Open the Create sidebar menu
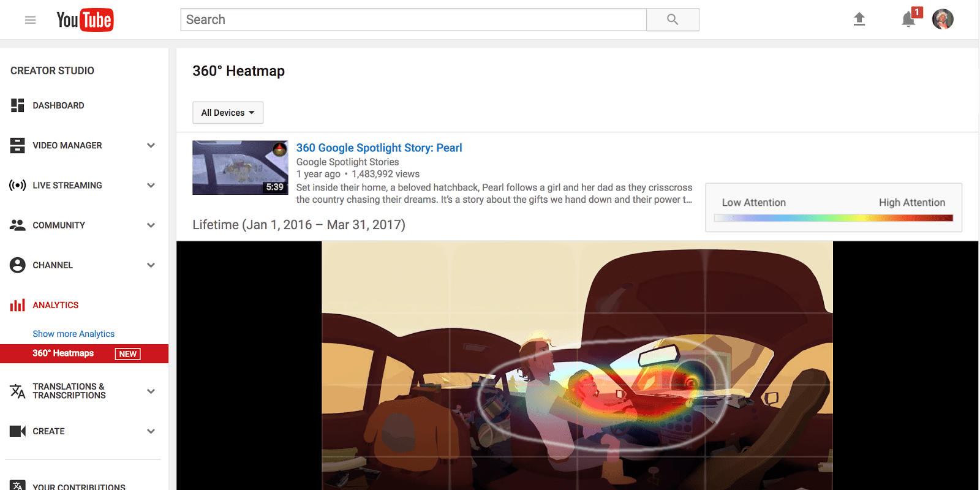 (x=84, y=431)
